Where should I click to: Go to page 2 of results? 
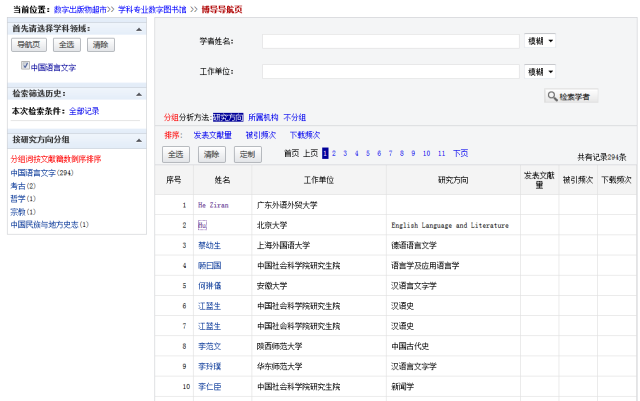pos(334,153)
